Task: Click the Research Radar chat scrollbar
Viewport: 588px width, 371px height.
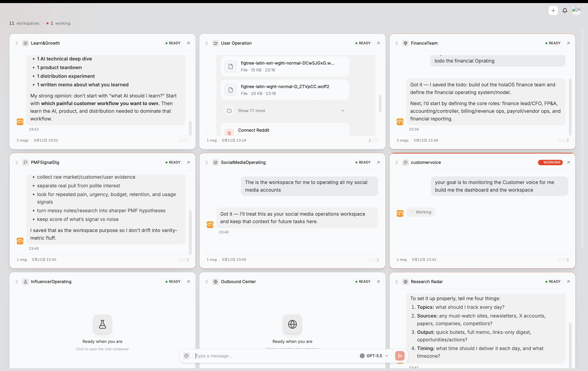Action: (570, 345)
